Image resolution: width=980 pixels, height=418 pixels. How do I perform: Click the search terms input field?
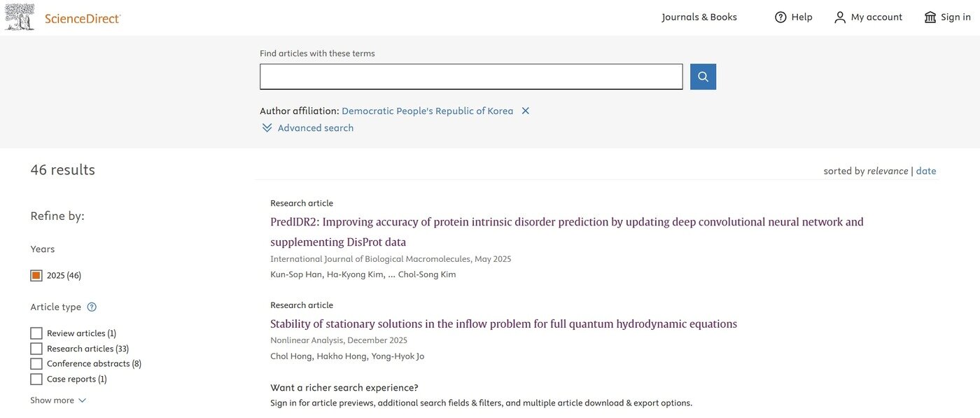tap(471, 77)
